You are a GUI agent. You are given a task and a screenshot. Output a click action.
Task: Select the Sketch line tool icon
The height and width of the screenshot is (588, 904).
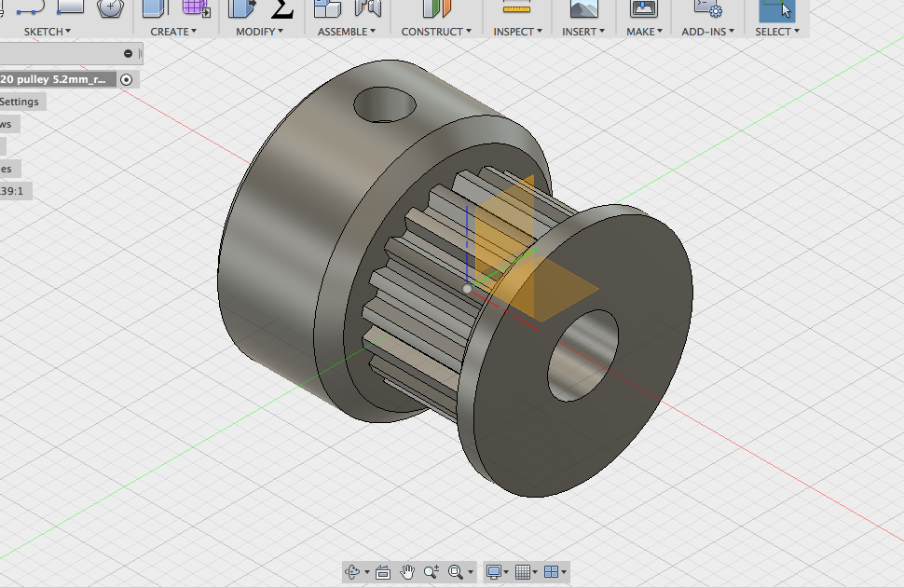[x=29, y=8]
